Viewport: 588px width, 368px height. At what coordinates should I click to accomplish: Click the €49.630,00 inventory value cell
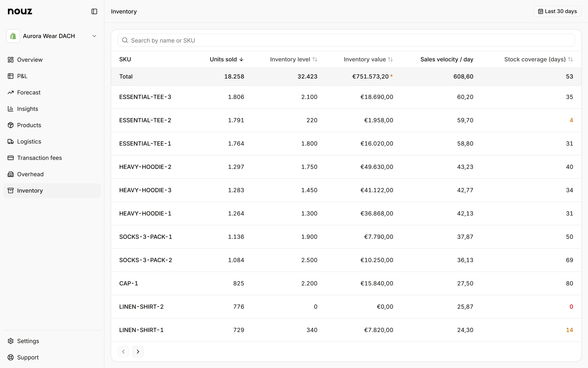click(x=377, y=167)
